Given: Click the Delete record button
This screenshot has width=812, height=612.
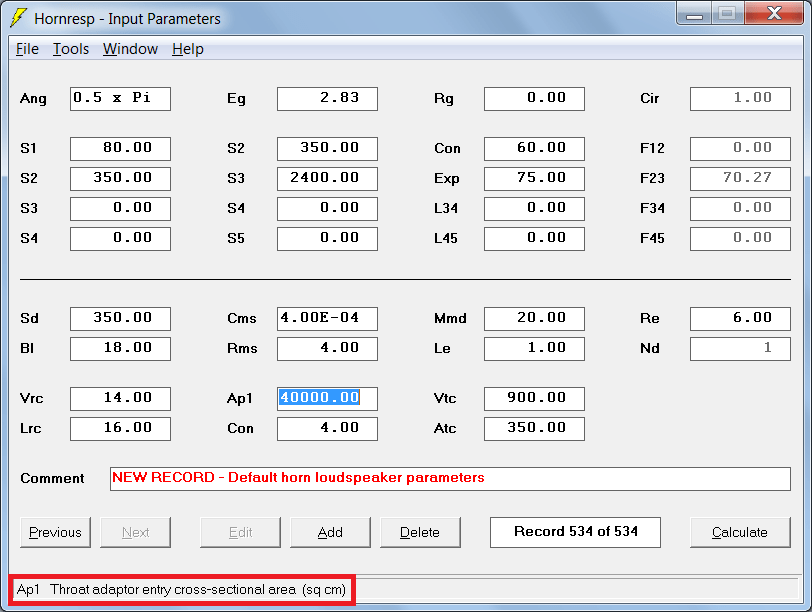Looking at the screenshot, I should (420, 532).
